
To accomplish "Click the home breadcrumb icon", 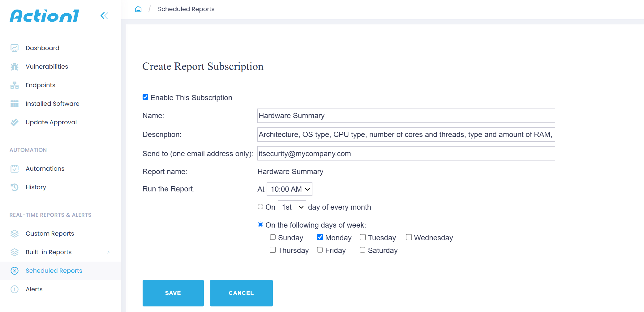I will (138, 9).
